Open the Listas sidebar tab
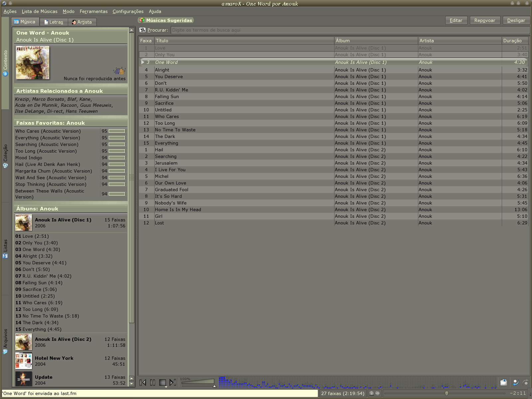This screenshot has width=532, height=399. 5,249
